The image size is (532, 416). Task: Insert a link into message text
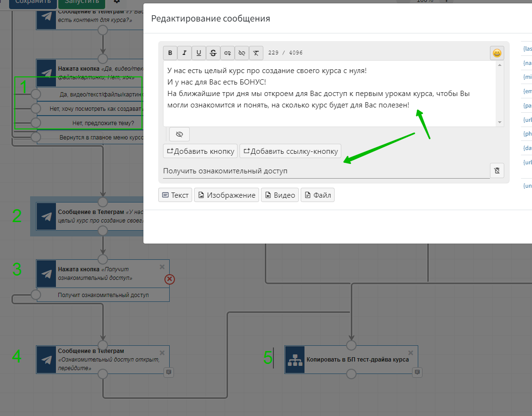(x=228, y=53)
